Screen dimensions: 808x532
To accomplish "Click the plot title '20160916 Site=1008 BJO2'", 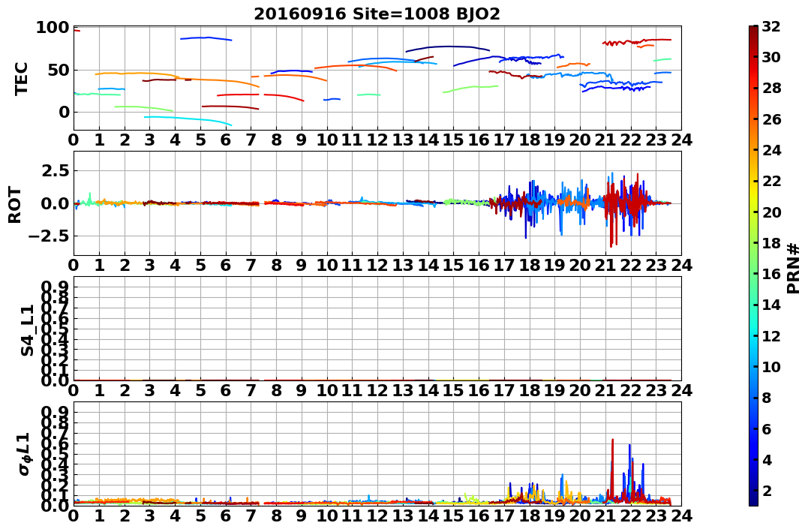I will pos(377,14).
